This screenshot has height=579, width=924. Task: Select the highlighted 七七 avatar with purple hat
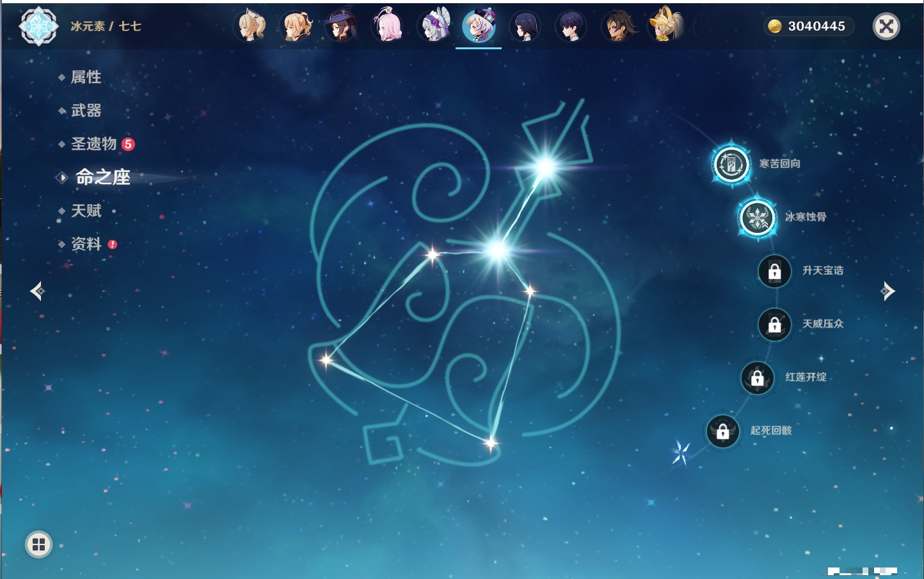[479, 26]
